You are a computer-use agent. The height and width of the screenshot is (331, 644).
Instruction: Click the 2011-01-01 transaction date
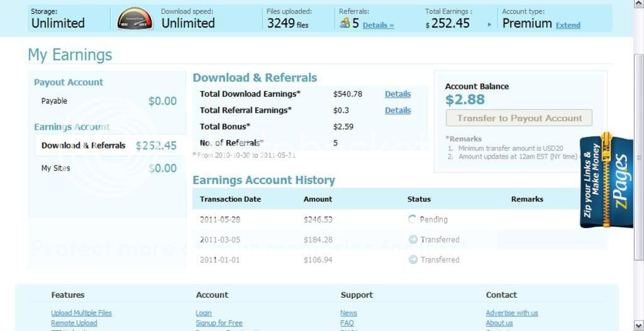220,259
